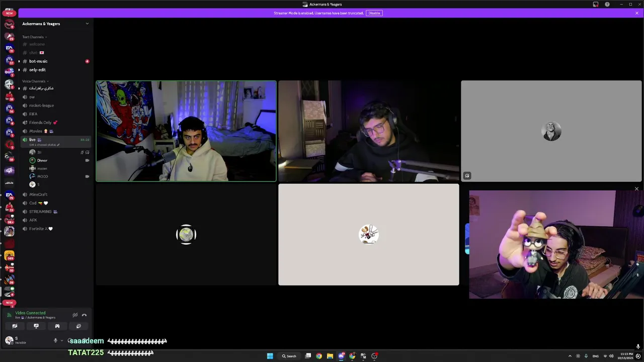Image resolution: width=644 pixels, height=362 pixels.
Task: Open the only-edit channel
Action: 55,70
